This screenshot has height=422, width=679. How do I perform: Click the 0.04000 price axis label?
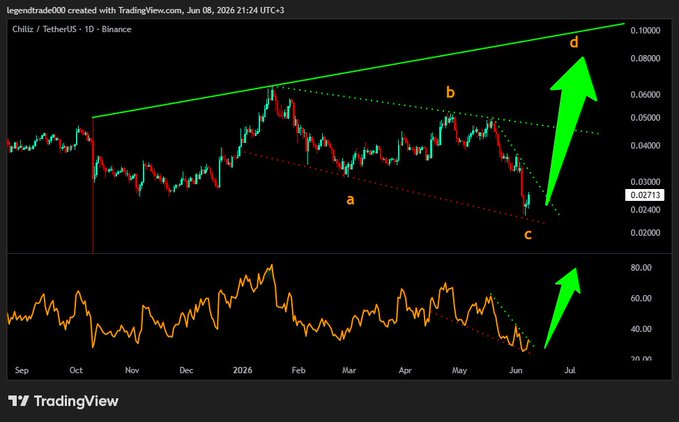point(645,145)
